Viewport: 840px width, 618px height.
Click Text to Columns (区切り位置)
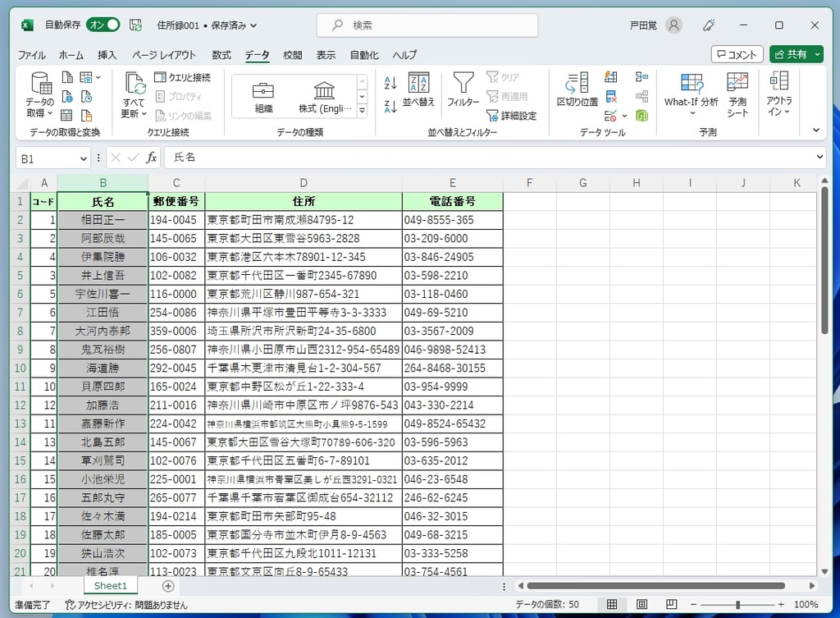577,89
